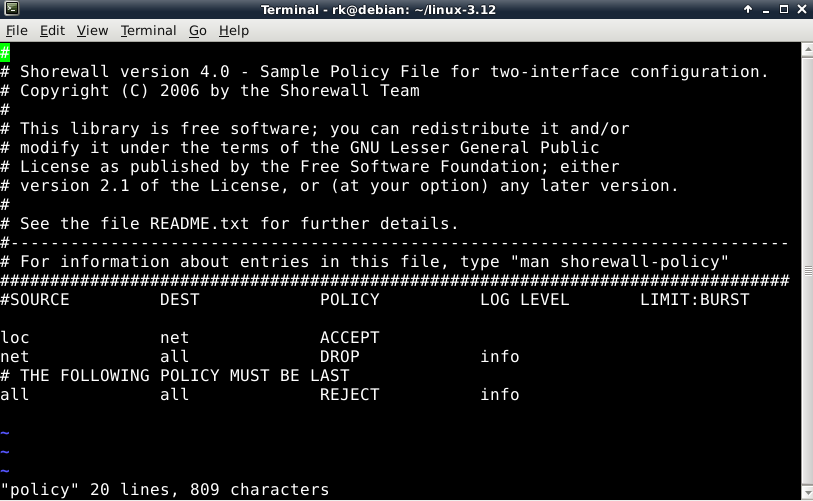Click 'info' on the DROP row
Image resolution: width=813 pixels, height=501 pixels.
point(500,357)
